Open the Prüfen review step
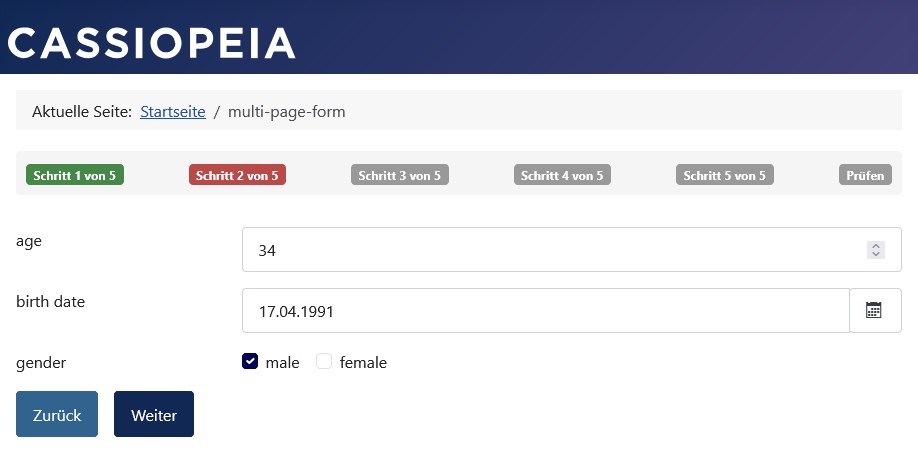The height and width of the screenshot is (473, 918). (865, 175)
